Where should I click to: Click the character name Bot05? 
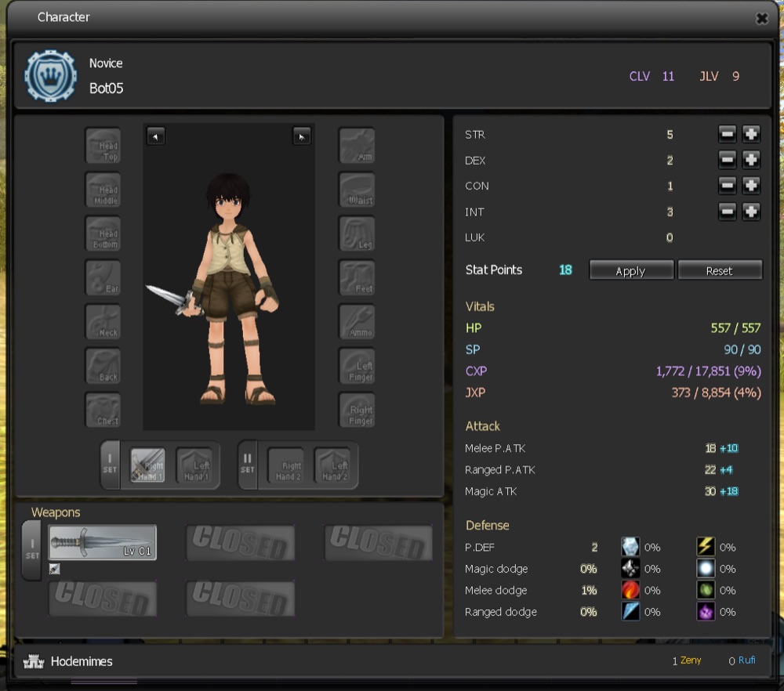(106, 89)
